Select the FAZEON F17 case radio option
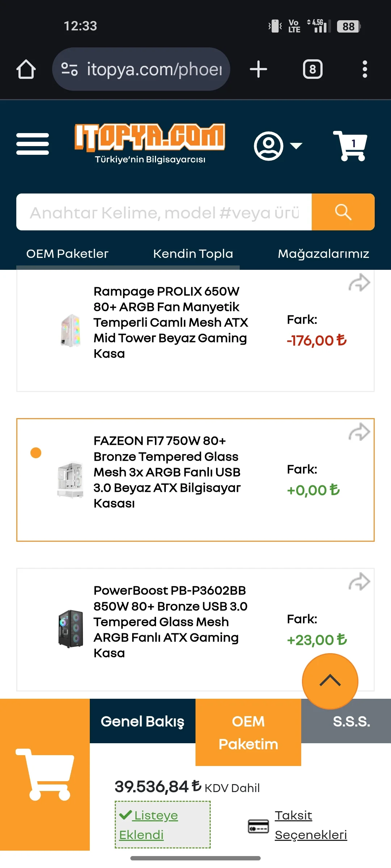Viewport: 391px width, 868px height. tap(36, 453)
